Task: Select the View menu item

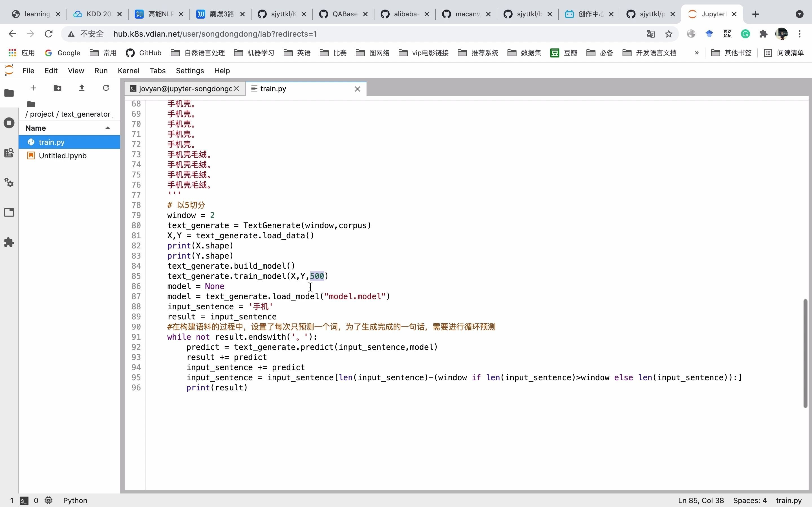Action: click(76, 70)
